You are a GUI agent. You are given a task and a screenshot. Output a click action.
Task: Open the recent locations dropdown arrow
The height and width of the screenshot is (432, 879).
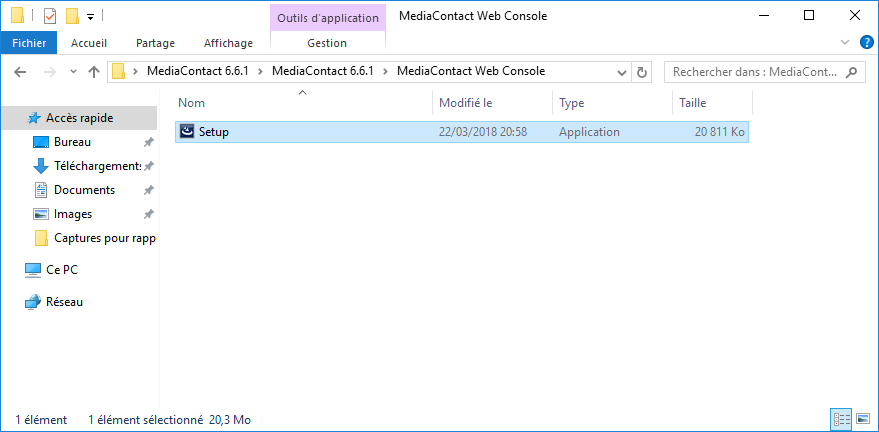pos(73,72)
